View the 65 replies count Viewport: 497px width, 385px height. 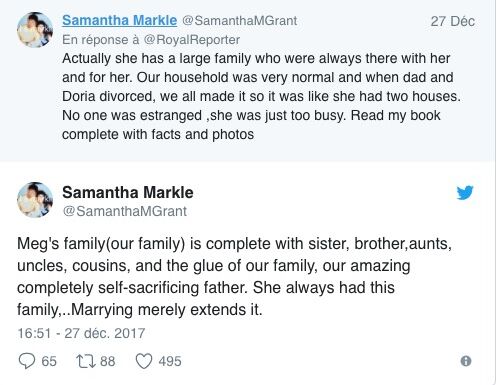click(x=49, y=361)
